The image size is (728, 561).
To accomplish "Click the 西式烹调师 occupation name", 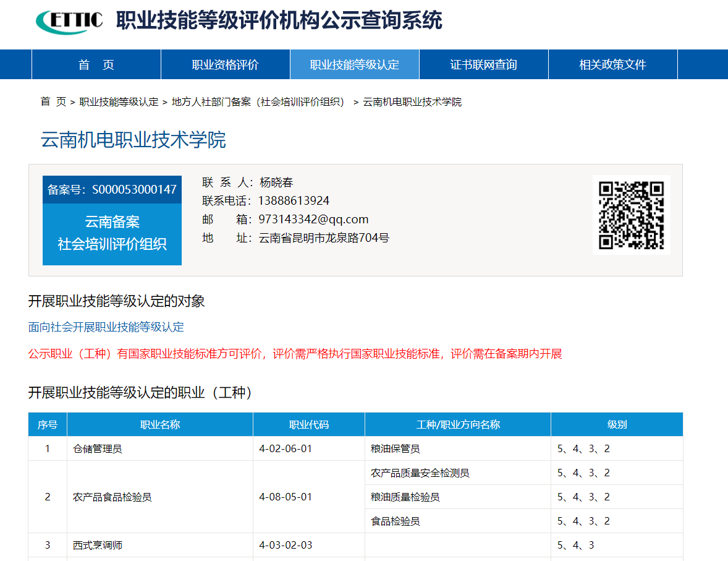I will [x=99, y=545].
